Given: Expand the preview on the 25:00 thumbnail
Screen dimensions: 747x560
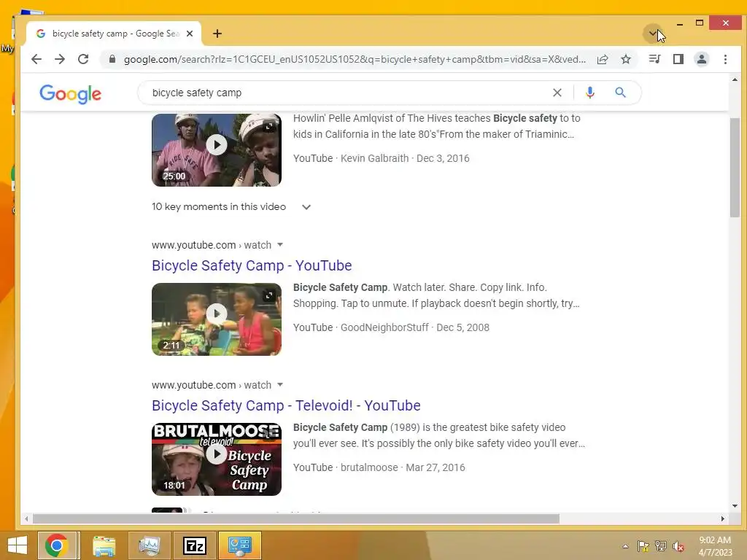Looking at the screenshot, I should (x=269, y=126).
